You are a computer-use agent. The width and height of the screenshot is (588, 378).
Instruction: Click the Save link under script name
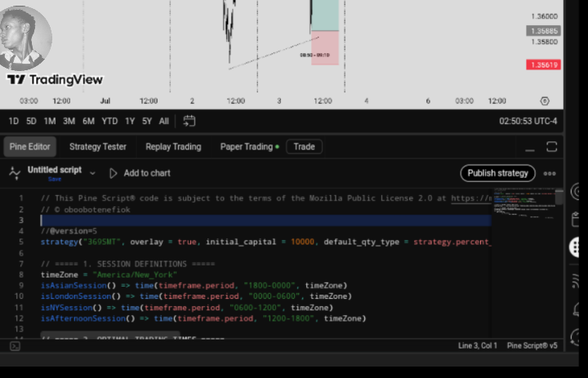coord(55,180)
